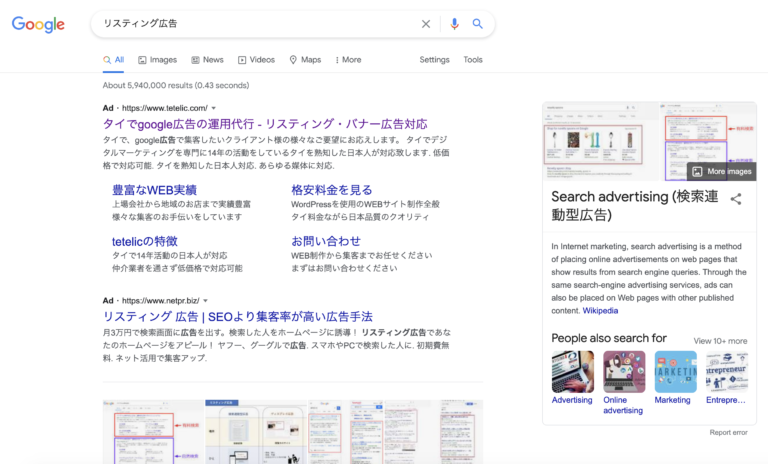Viewport: 768px width, 464px height.
Task: Click the Online advertising text link
Action: click(623, 405)
